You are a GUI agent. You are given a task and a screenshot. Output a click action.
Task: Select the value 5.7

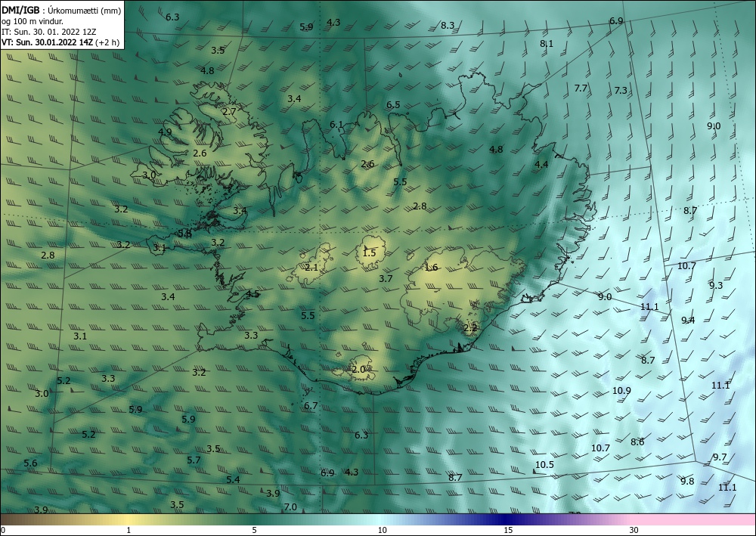[194, 460]
